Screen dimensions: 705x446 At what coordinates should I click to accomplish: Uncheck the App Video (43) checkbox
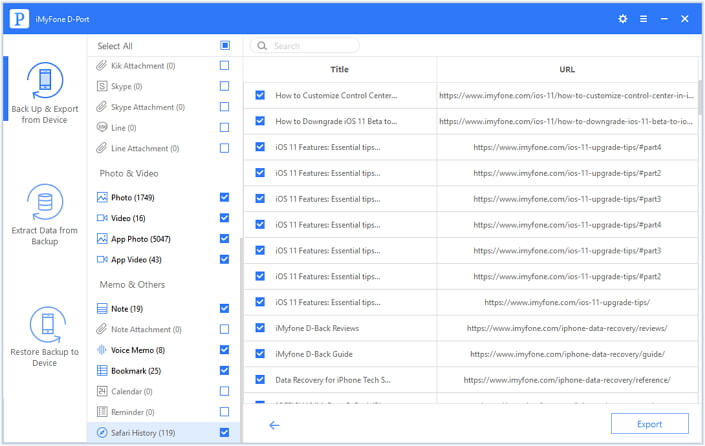[x=224, y=259]
